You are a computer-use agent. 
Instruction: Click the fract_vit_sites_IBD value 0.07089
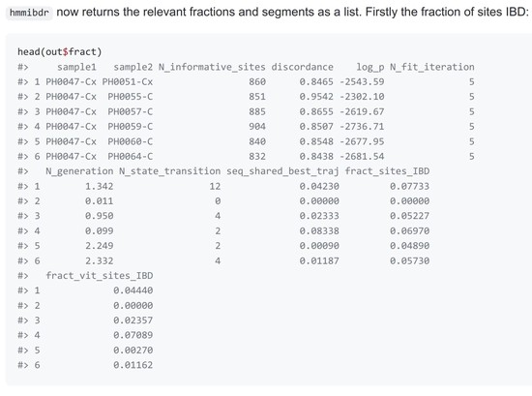tap(133, 335)
